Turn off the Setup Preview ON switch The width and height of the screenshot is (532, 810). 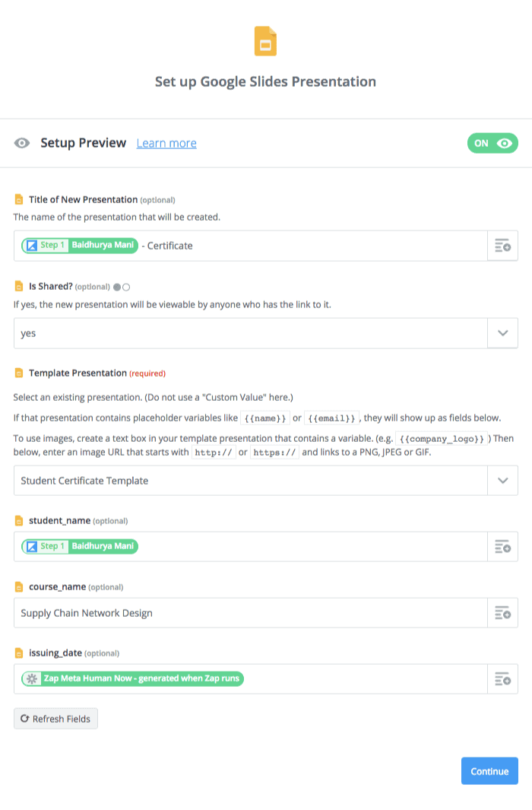tap(492, 143)
